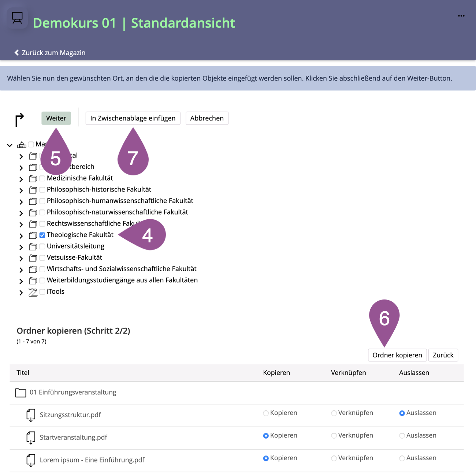This screenshot has height=476, width=476.
Task: Click the Magazin root building icon
Action: (x=22, y=145)
